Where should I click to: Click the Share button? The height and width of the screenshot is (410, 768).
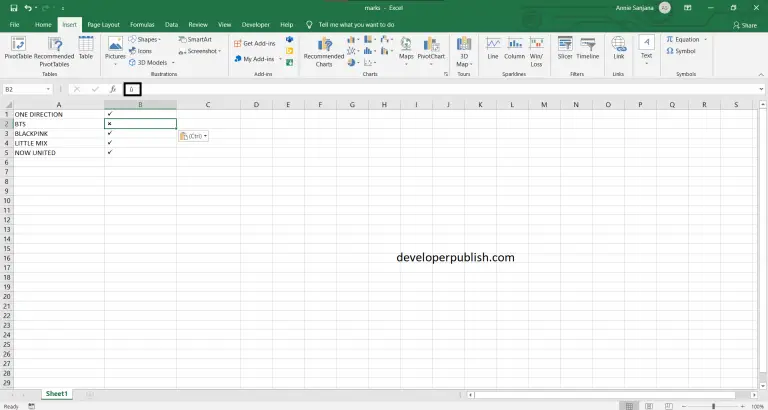(x=742, y=24)
